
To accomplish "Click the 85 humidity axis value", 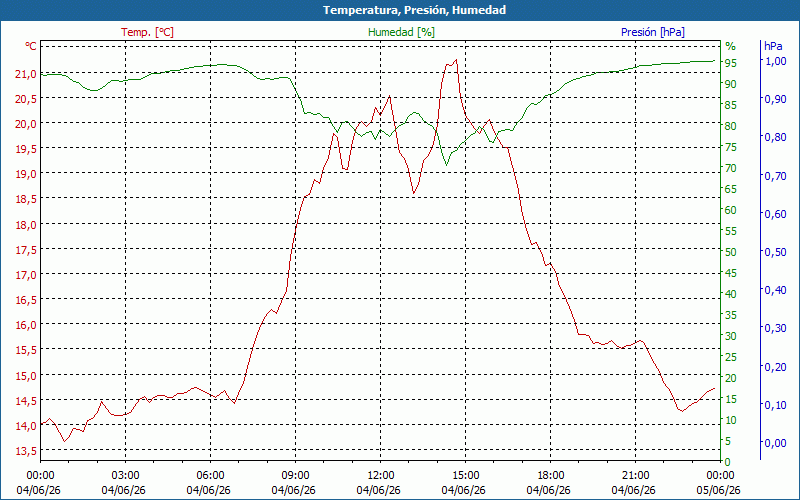I will pyautogui.click(x=731, y=105).
